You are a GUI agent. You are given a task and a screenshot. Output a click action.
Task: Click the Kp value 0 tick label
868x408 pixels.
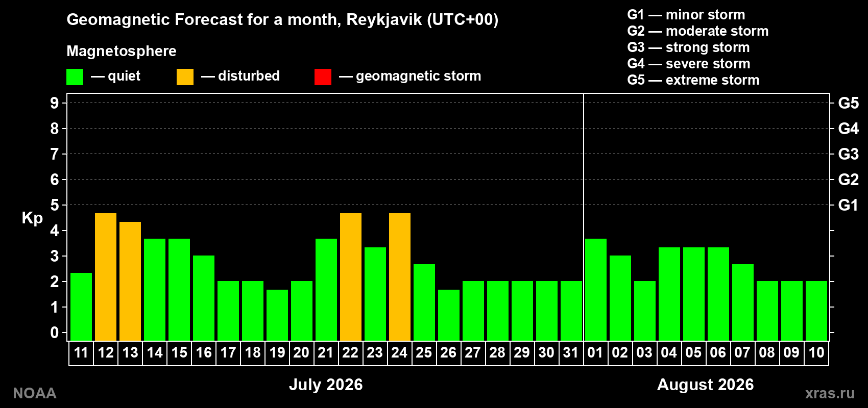[x=55, y=333]
